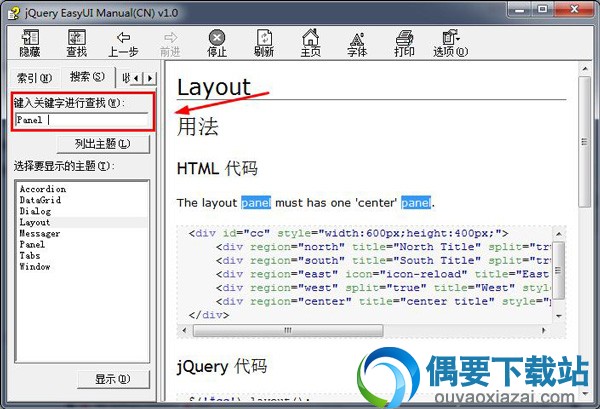Click the 用法 section heading
600x409 pixels.
point(197,126)
